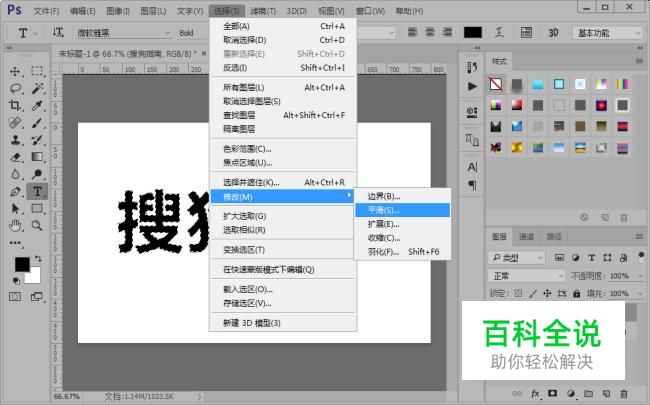Image resolution: width=650 pixels, height=405 pixels.
Task: Click the zoom level 66.67% field
Action: (x=66, y=396)
